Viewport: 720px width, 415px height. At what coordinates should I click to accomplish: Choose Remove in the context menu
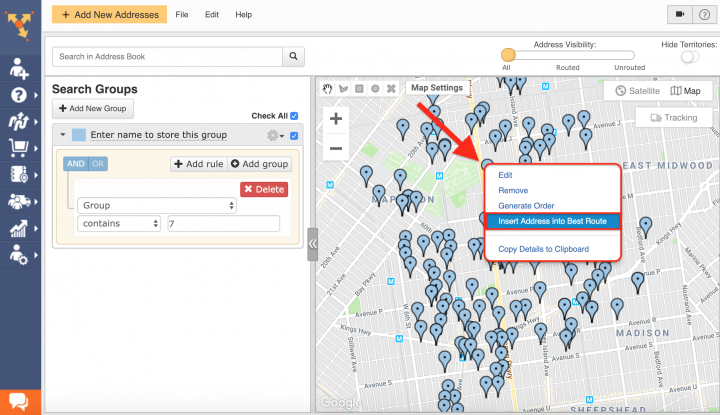[513, 191]
